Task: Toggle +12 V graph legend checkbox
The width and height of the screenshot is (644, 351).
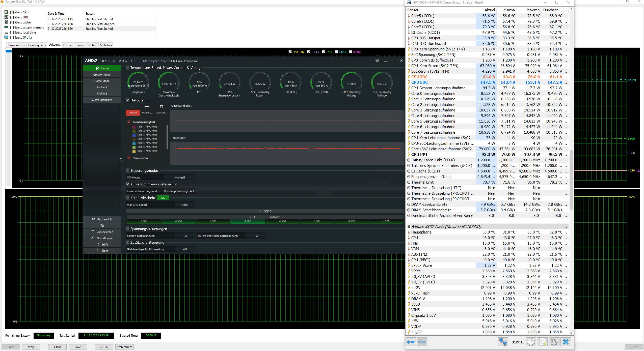Action: click(x=336, y=52)
